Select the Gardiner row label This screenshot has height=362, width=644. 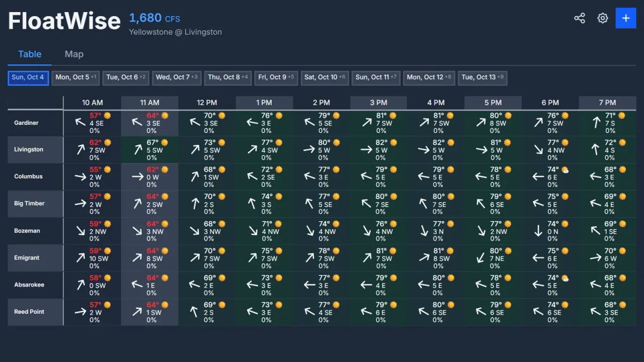[x=26, y=123]
